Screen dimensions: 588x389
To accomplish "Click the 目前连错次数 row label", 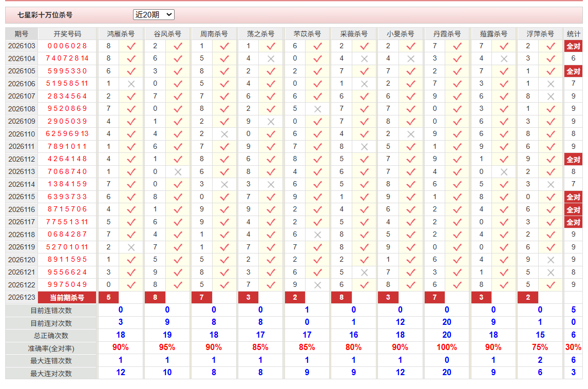I will click(51, 310).
